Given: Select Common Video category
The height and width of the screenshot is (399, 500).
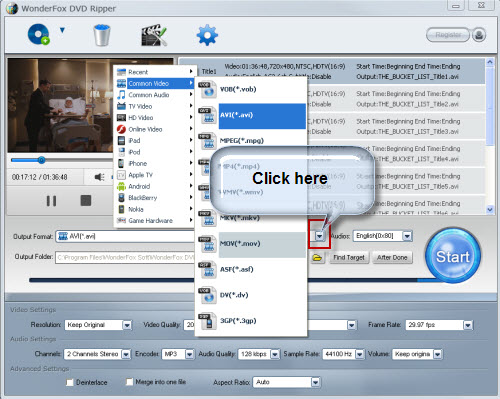Looking at the screenshot, I should click(155, 83).
